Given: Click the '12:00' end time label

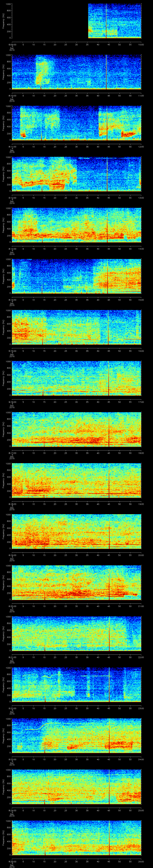Looking at the screenshot, I should [141, 147].
